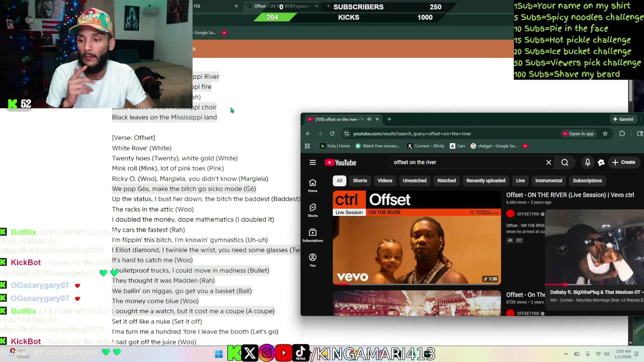Open the You page in the YouTube sidebar
The image size is (644, 362).
pyautogui.click(x=312, y=260)
